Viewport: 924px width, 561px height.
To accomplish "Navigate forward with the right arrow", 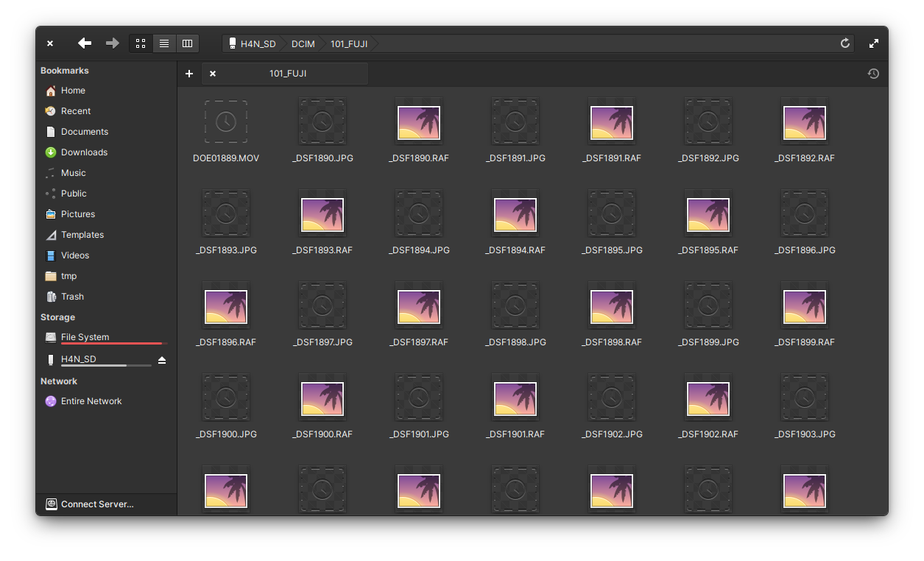I will (112, 43).
